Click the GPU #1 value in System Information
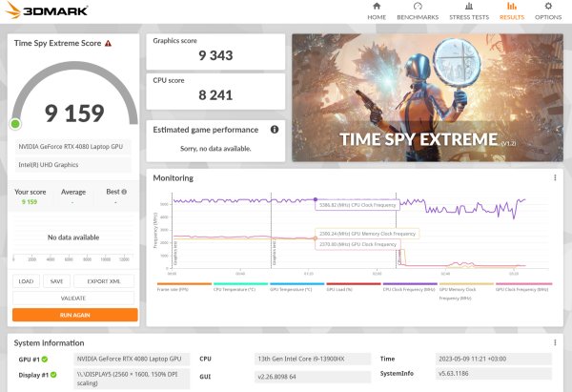The height and width of the screenshot is (392, 572). (132, 359)
